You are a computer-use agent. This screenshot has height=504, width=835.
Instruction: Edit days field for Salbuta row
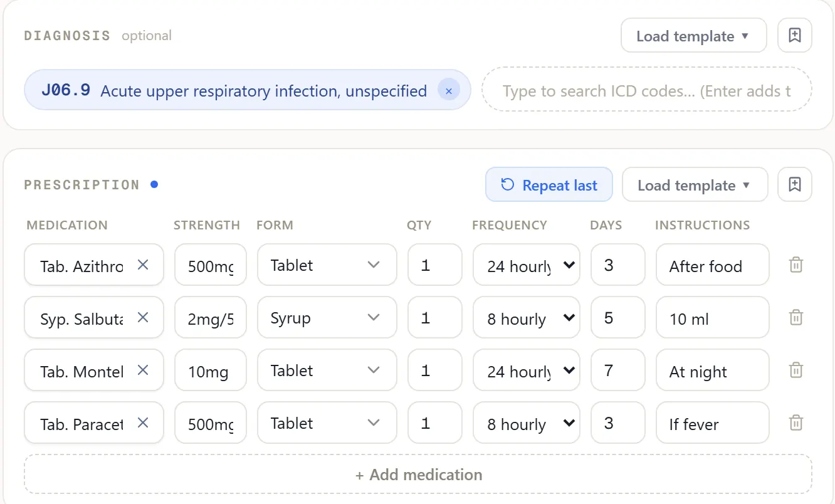pos(618,318)
